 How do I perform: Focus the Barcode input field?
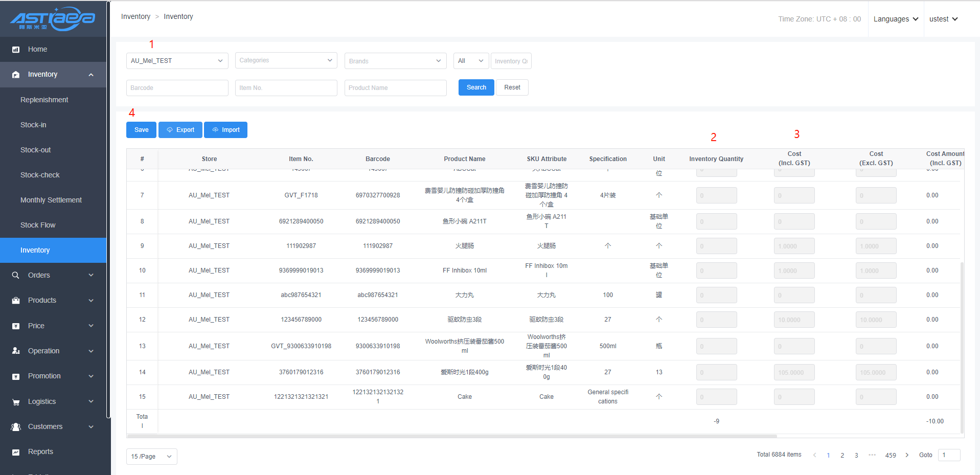(177, 88)
